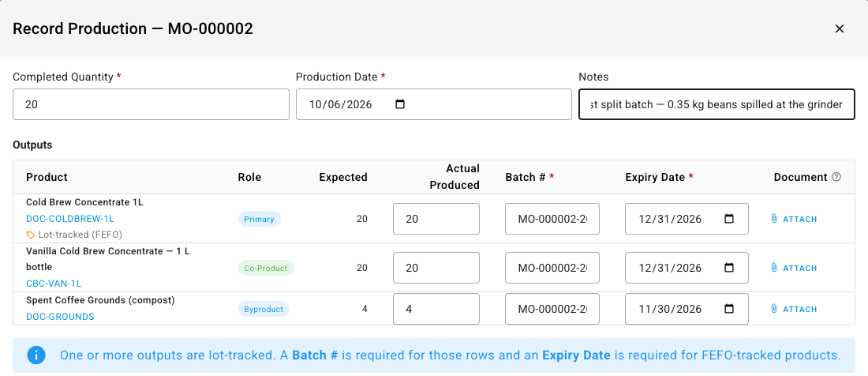
Task: Click the tag icon next to Lot-tracked (FEFO)
Action: [x=31, y=235]
